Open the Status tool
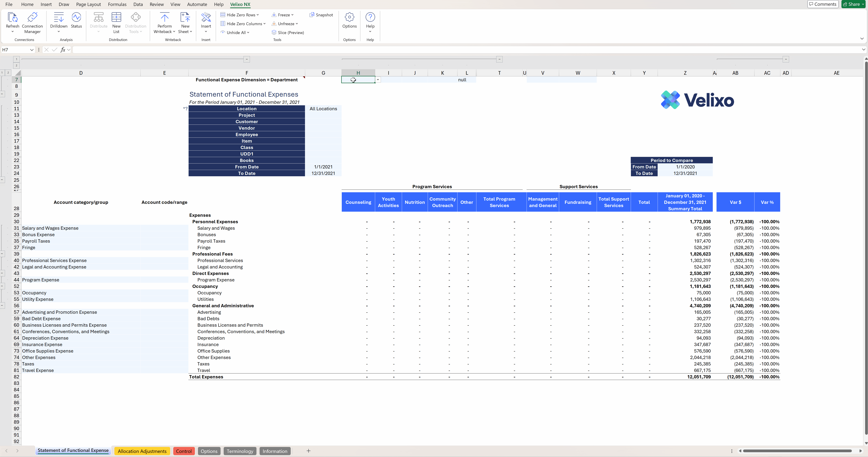This screenshot has width=868, height=457. [x=76, y=20]
